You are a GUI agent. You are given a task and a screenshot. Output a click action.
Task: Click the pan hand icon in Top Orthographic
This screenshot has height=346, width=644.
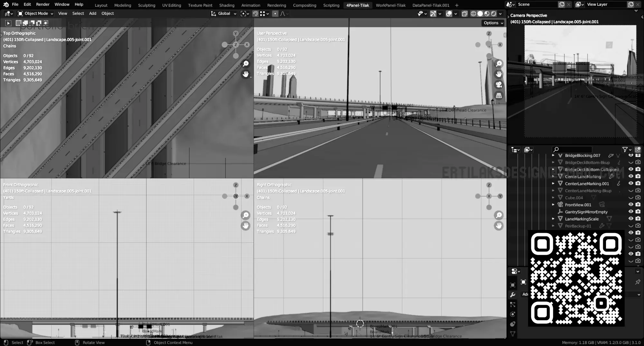pyautogui.click(x=246, y=74)
